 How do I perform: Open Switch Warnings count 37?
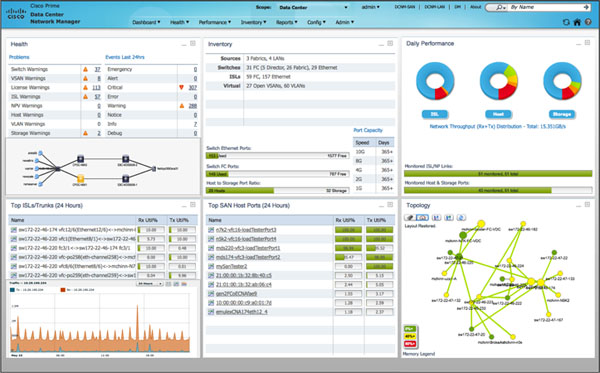pyautogui.click(x=98, y=70)
